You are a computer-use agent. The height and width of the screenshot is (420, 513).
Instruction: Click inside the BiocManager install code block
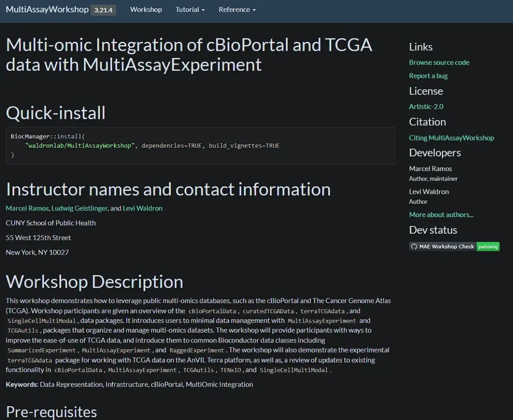coord(200,146)
